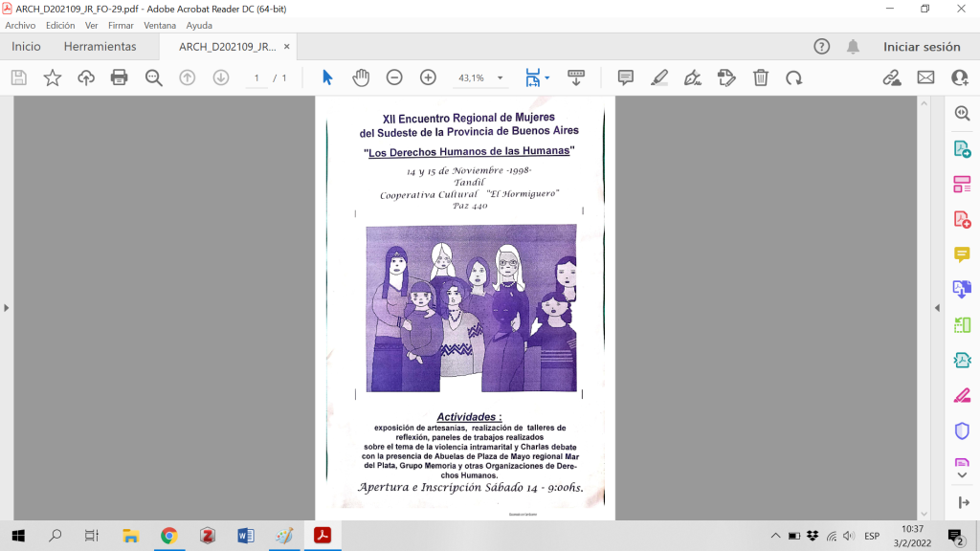Add a comment note with speech bubble

click(626, 77)
